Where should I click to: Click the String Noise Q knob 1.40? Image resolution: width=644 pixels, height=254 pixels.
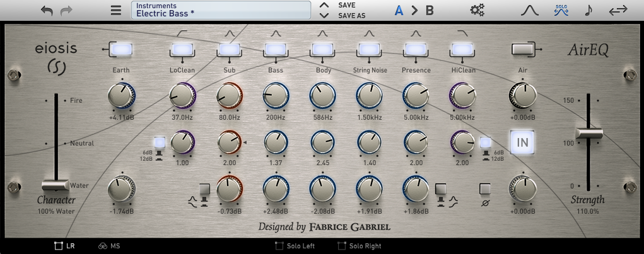tap(370, 142)
